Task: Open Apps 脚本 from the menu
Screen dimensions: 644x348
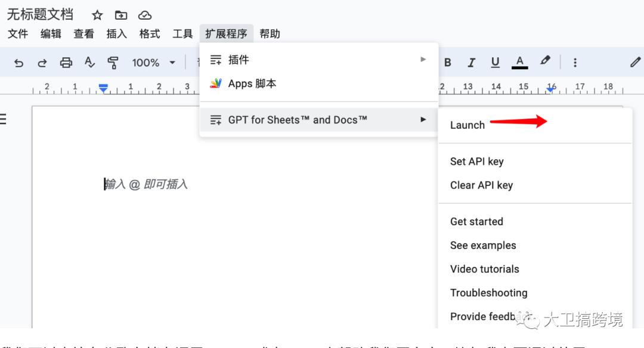Action: pyautogui.click(x=318, y=83)
